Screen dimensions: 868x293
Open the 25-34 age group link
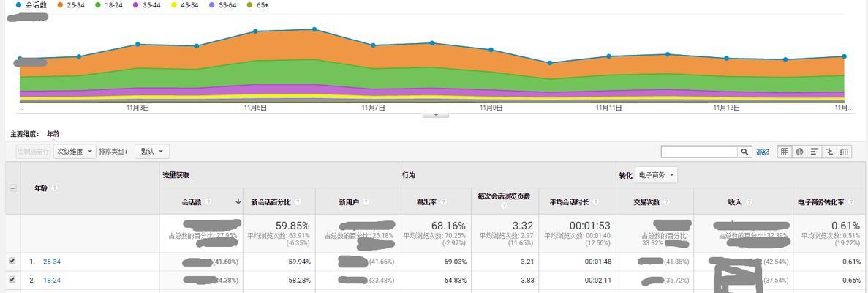tap(51, 262)
